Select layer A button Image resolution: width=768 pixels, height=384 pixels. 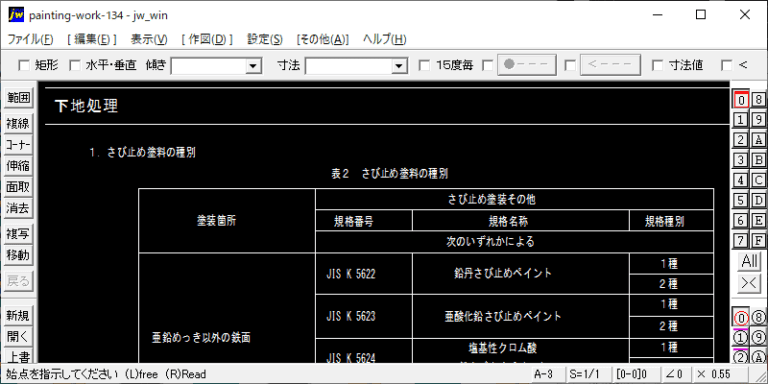point(758,140)
